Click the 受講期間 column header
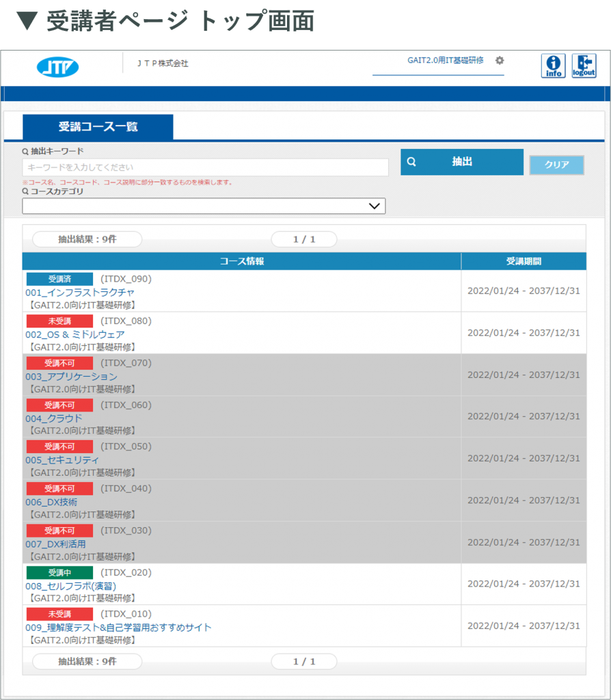This screenshot has height=700, width=611. click(x=524, y=261)
